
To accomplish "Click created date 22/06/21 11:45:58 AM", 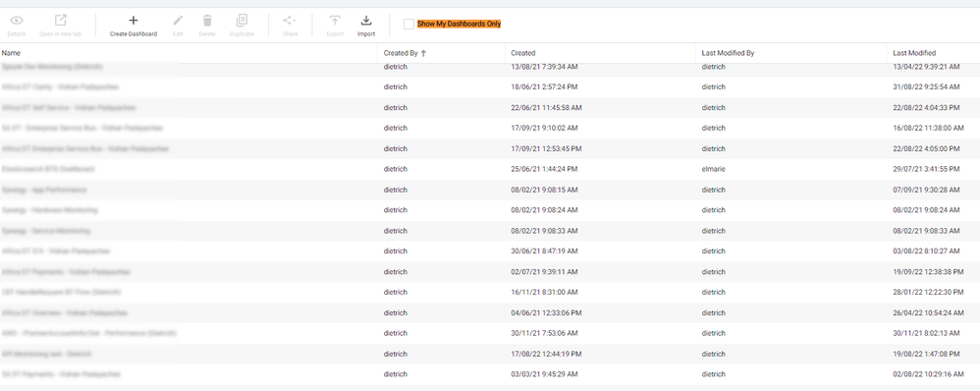I will tap(546, 108).
